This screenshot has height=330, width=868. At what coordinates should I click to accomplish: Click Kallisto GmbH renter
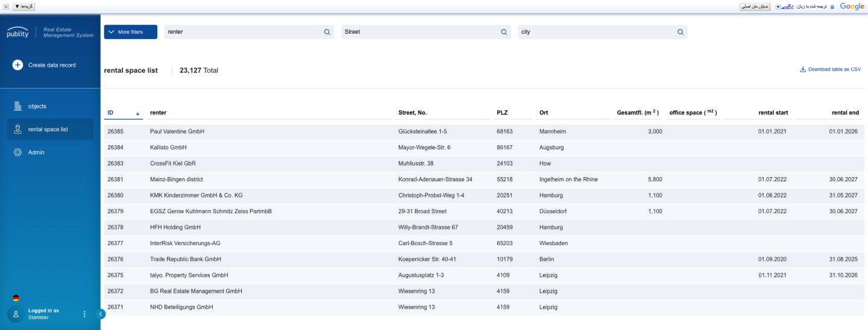(x=168, y=148)
